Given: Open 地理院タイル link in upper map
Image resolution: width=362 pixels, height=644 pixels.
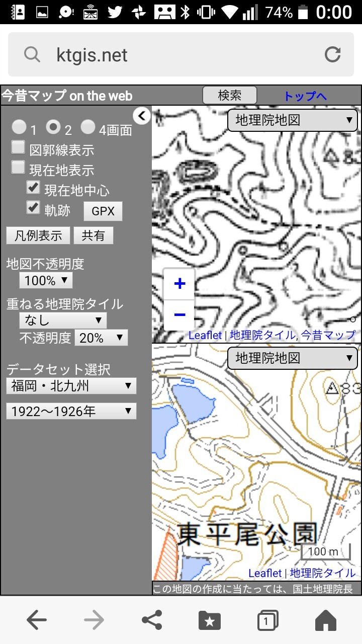Looking at the screenshot, I should [x=263, y=335].
